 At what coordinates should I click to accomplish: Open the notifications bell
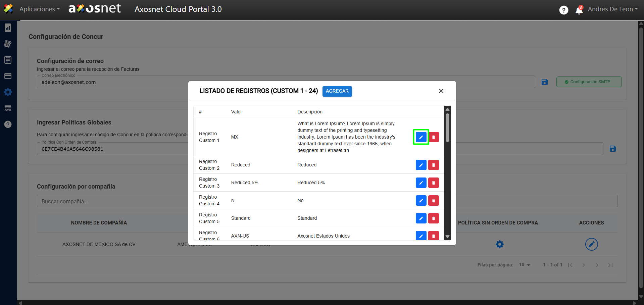click(x=579, y=10)
